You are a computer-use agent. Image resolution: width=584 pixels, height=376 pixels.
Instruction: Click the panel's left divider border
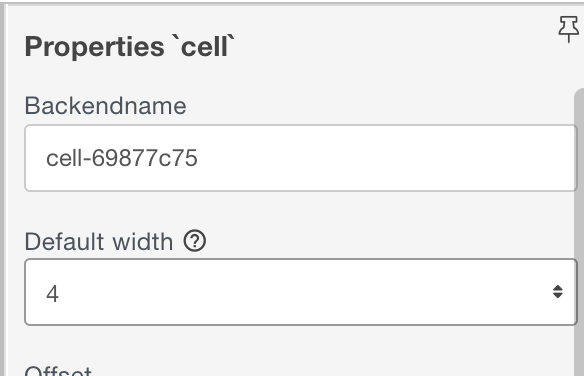tap(3, 190)
